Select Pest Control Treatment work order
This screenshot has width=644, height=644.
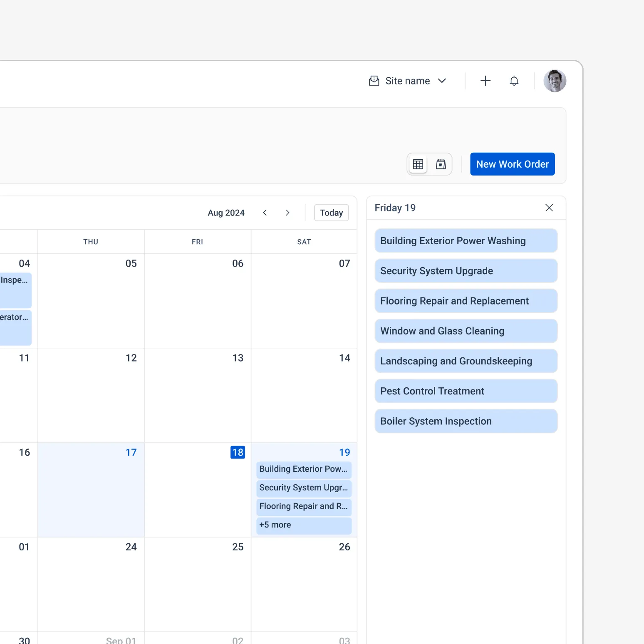[466, 391]
